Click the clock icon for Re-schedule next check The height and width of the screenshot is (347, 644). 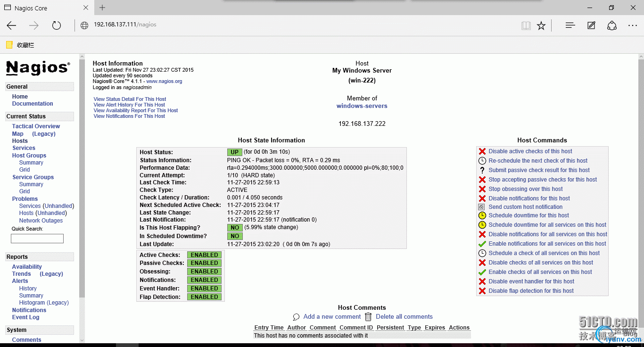(x=482, y=161)
